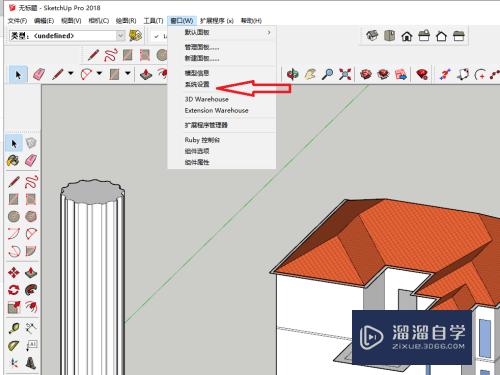This screenshot has height=375, width=500.
Task: Choose 新建面板... in the menu
Action: (x=202, y=58)
